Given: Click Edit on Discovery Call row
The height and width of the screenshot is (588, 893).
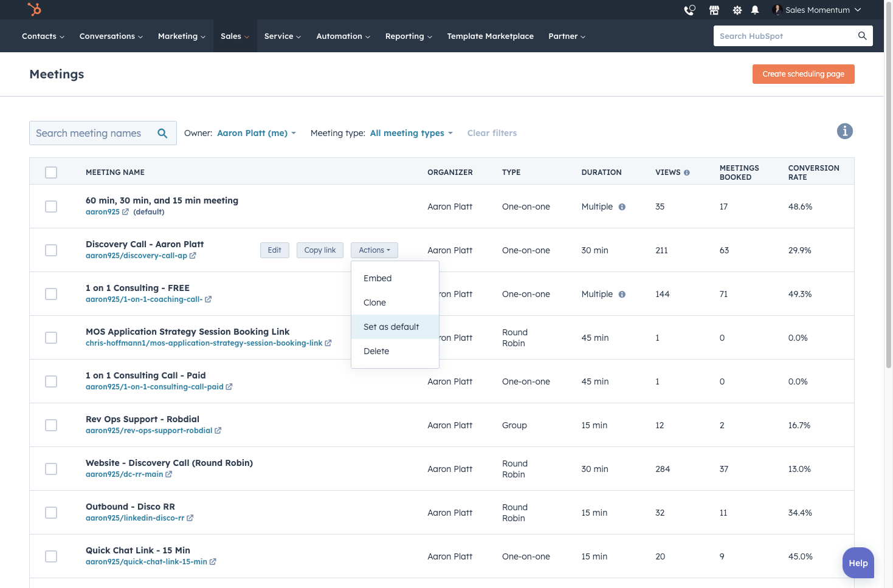Looking at the screenshot, I should click(x=275, y=250).
